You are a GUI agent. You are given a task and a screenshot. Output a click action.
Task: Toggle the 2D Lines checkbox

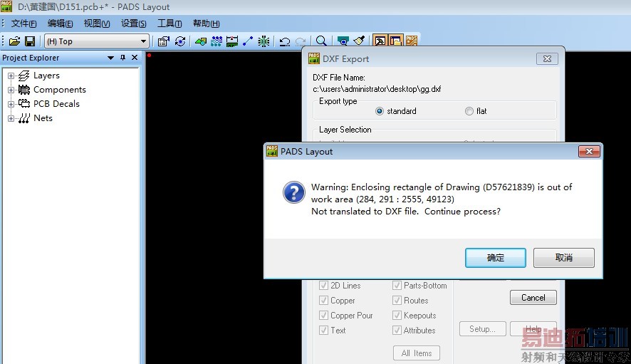tap(323, 286)
